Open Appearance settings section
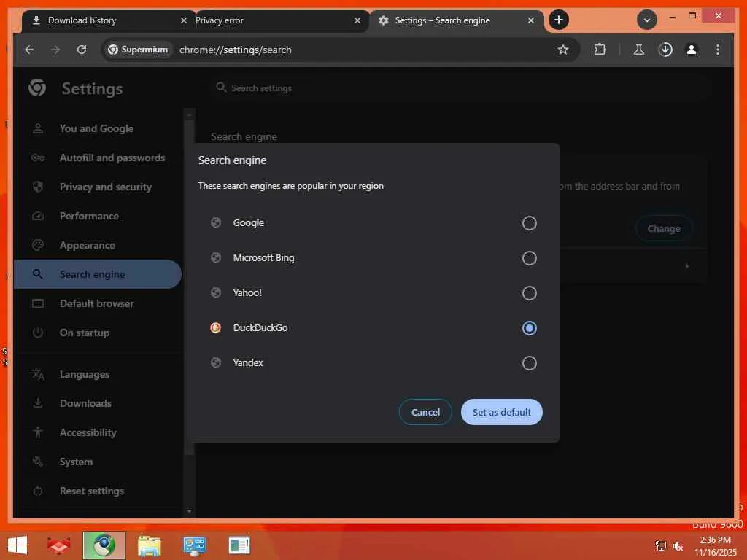 click(x=97, y=245)
